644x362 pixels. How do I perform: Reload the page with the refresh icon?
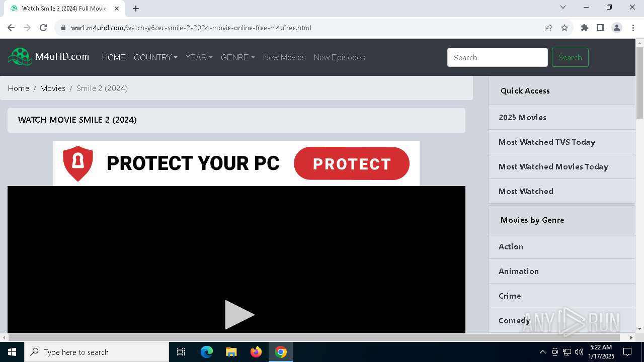(43, 28)
